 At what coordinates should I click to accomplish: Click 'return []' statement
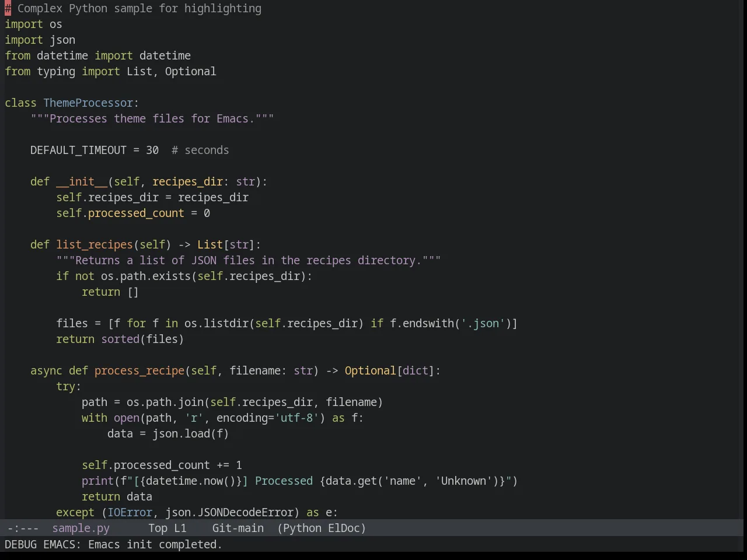tap(110, 292)
